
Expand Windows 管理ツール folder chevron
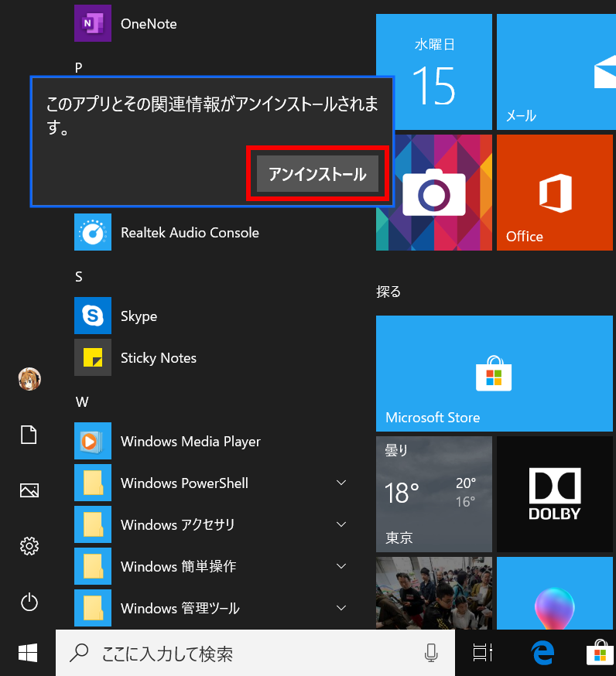[x=341, y=608]
